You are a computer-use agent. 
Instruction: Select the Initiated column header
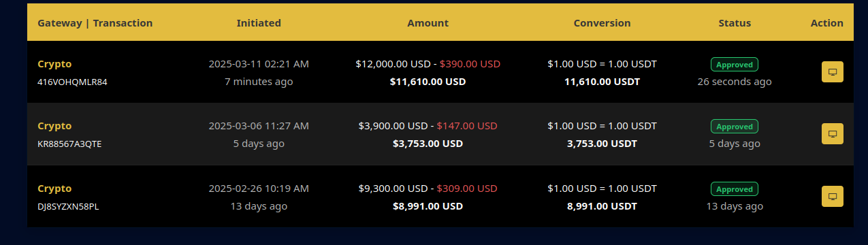259,22
